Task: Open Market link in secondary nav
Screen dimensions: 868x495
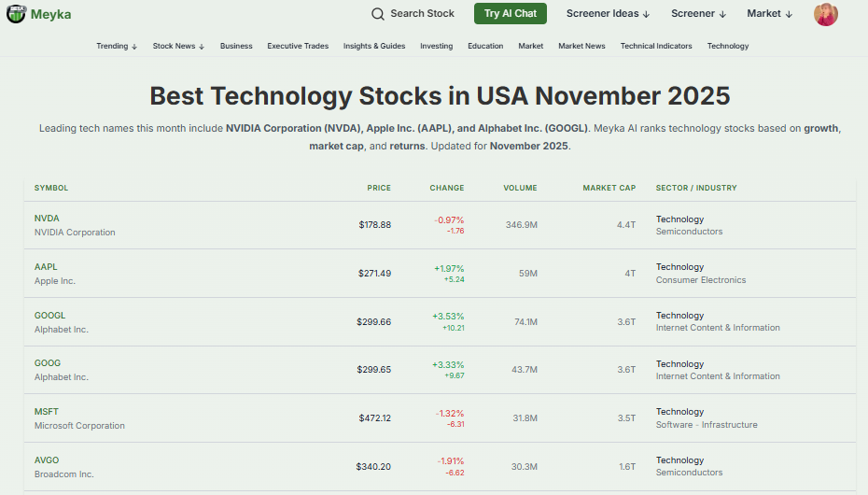Action: click(531, 46)
